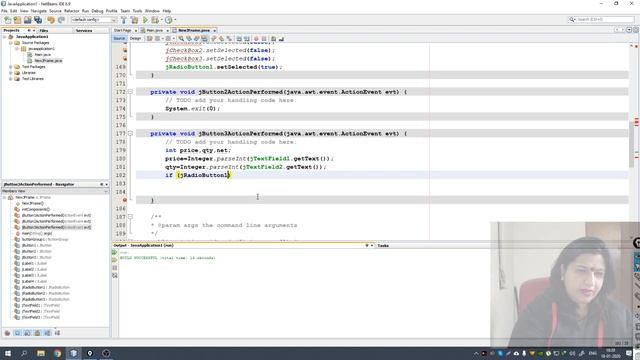Click the Save All toolbar icon
Screen dimensions: 640x360
pyautogui.click(x=38, y=20)
